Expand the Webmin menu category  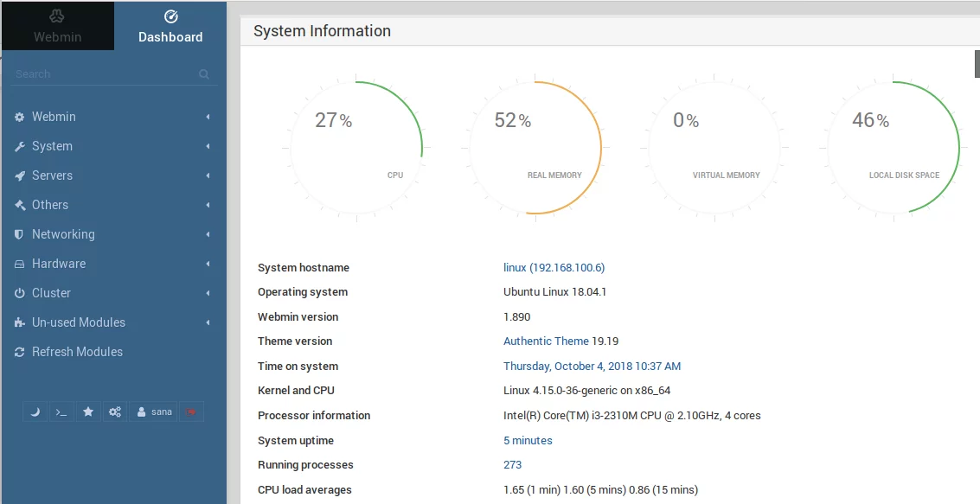pyautogui.click(x=54, y=117)
